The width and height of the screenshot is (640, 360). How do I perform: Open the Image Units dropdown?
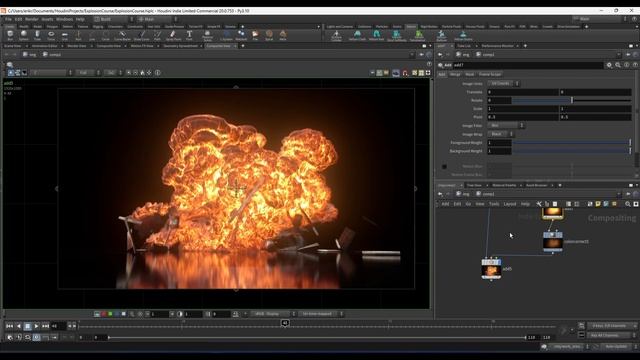tap(503, 83)
